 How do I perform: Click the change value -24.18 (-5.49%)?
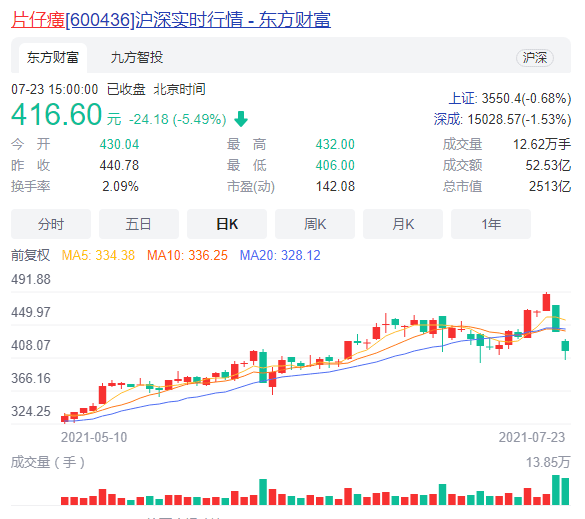click(178, 119)
